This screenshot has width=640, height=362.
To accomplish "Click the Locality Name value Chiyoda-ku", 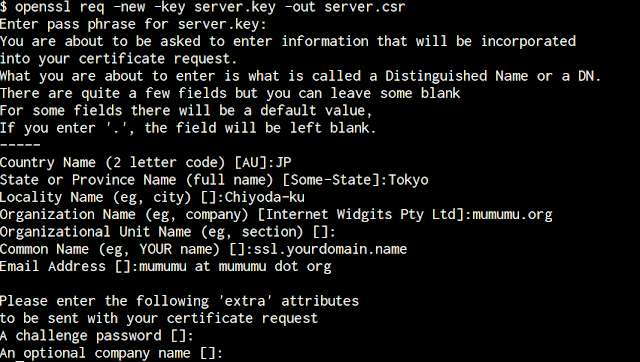I will [x=264, y=198].
